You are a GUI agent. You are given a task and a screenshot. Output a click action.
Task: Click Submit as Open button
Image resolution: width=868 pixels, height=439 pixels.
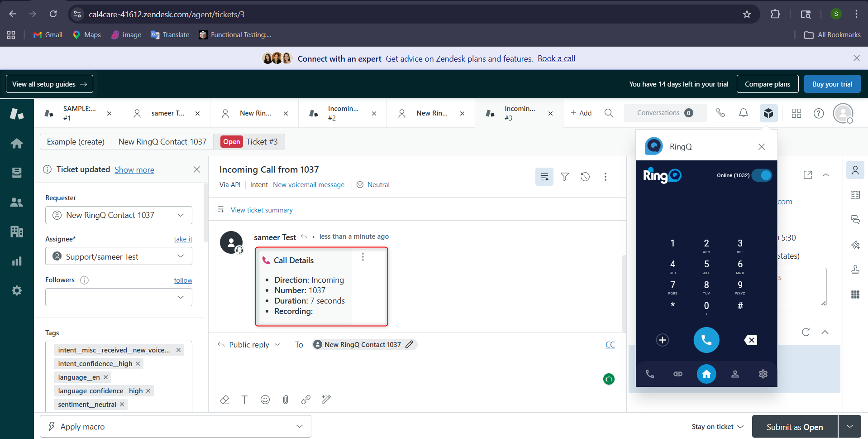point(795,427)
